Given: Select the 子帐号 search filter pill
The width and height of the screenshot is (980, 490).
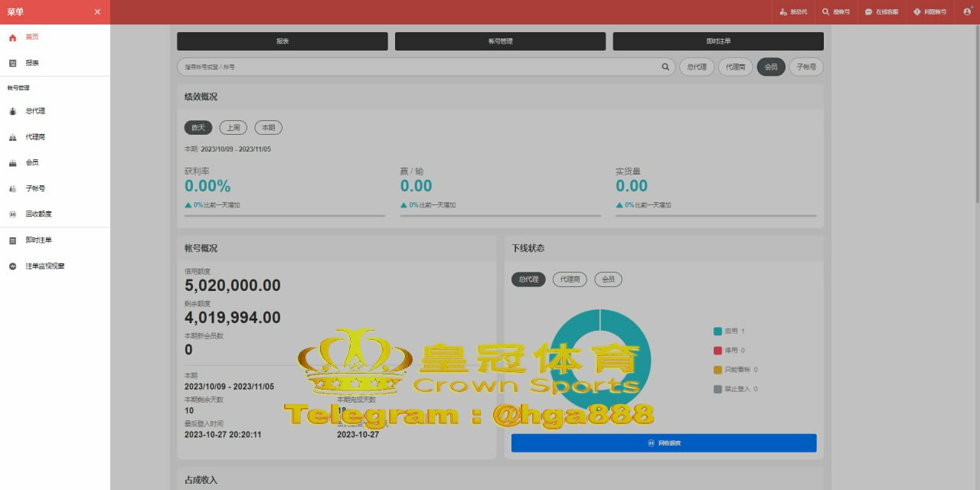Looking at the screenshot, I should (806, 67).
